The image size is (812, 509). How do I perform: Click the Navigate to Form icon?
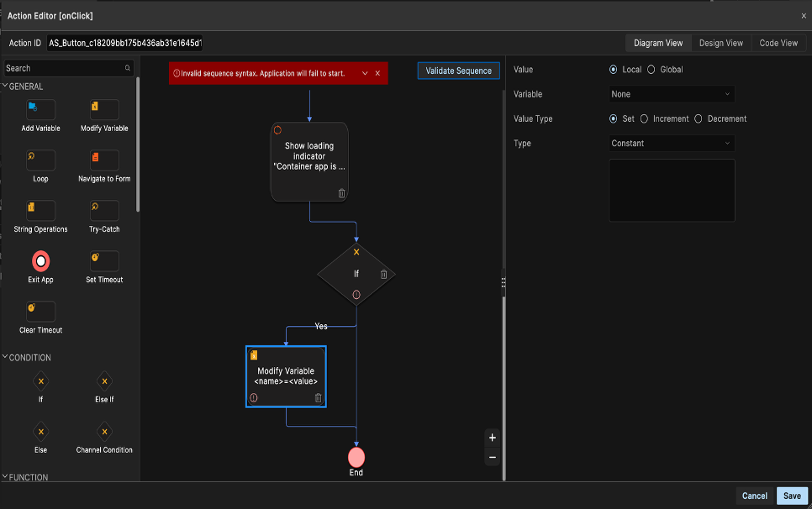click(104, 160)
